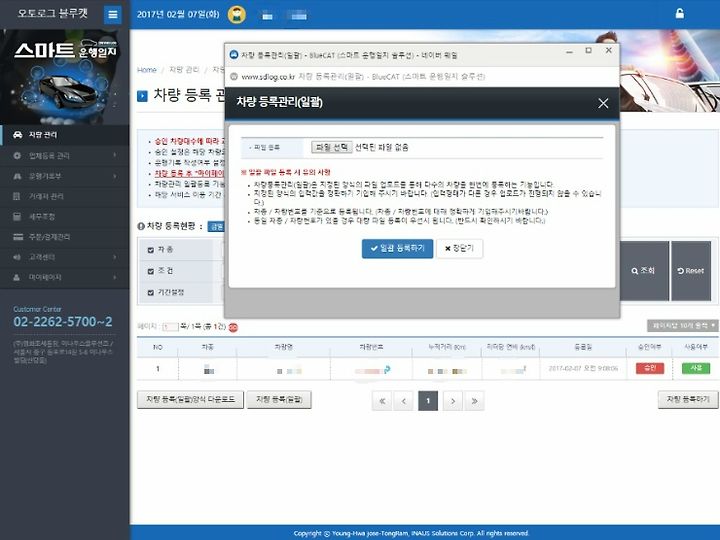Click the page number input field
This screenshot has width=720, height=540.
[170, 327]
